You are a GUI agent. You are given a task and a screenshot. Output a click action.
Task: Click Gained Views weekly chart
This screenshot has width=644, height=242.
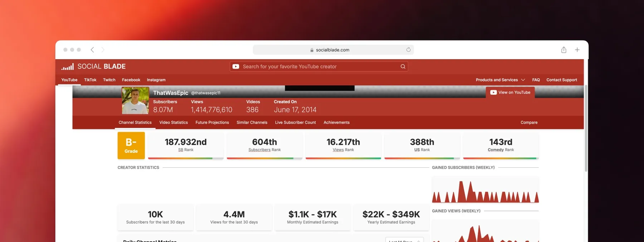click(486, 231)
